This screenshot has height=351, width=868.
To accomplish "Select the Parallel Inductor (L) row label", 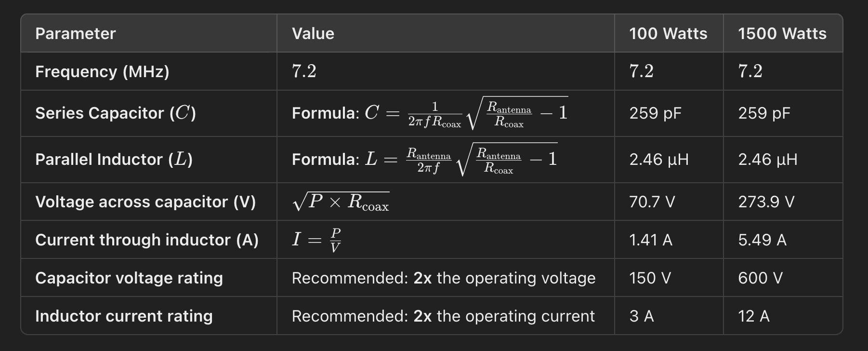I will 114,160.
